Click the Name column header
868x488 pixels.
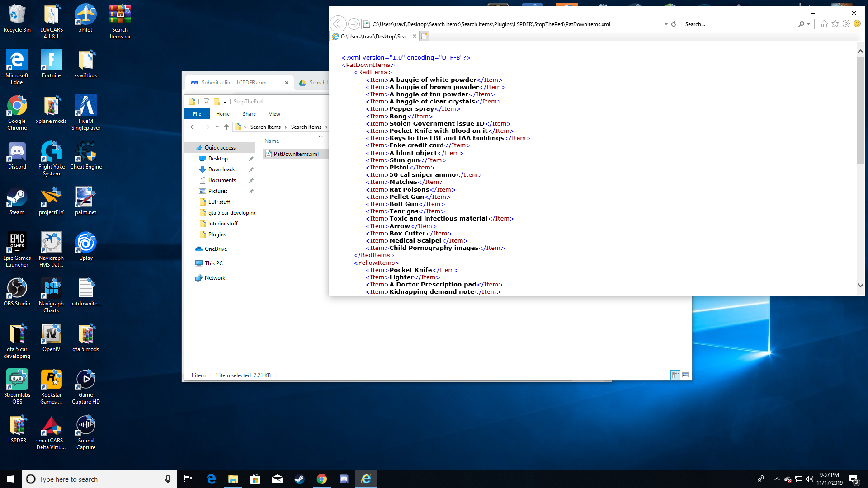[x=272, y=141]
